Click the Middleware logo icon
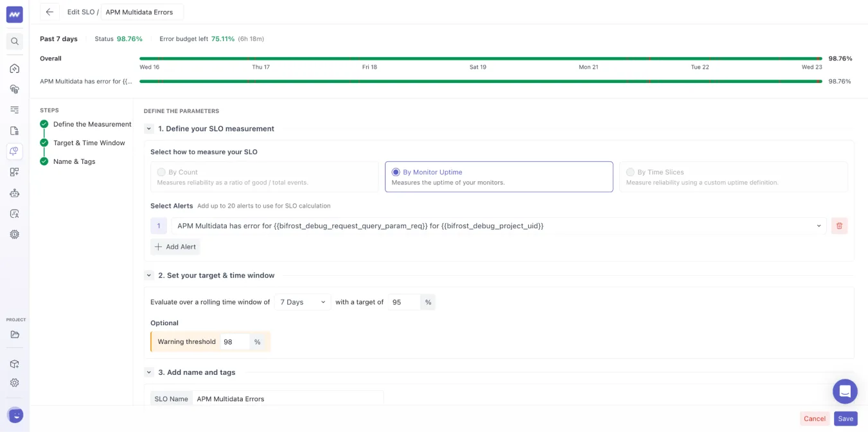The image size is (868, 432). [14, 14]
